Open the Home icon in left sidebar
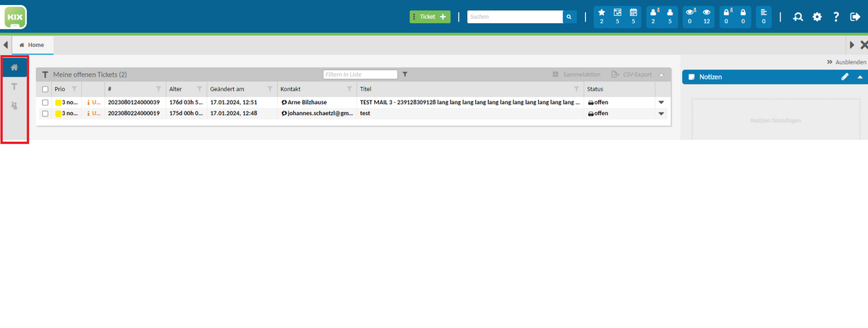 click(14, 67)
